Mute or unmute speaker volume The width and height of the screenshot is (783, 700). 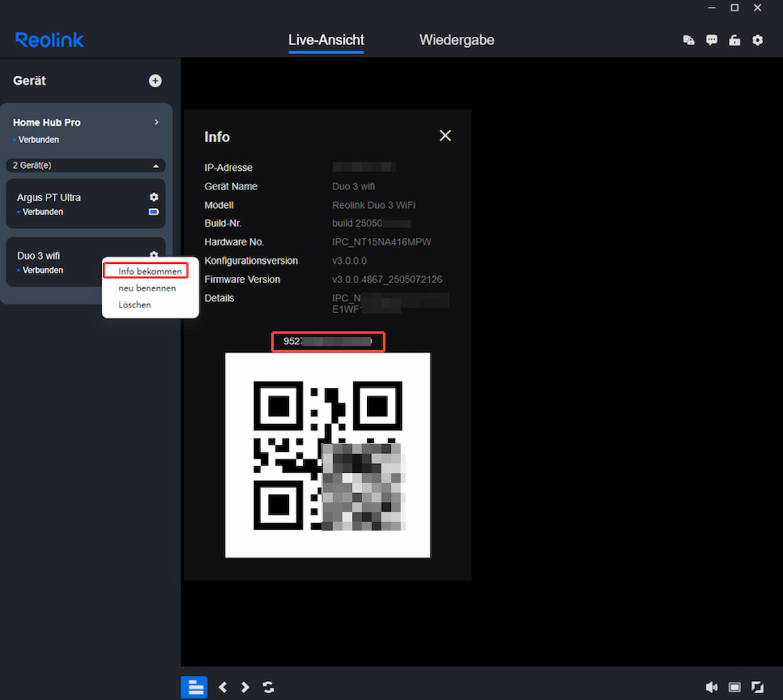point(711,688)
